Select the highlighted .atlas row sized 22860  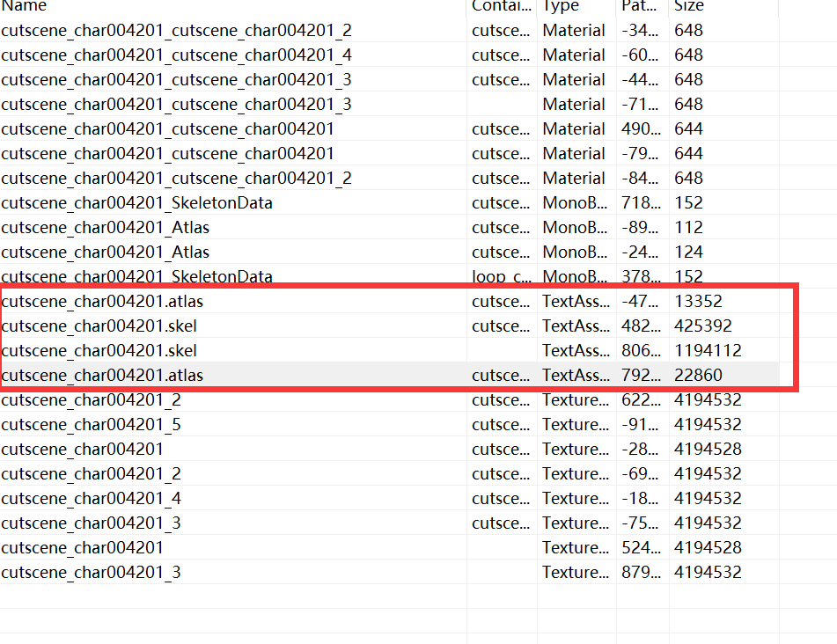click(x=102, y=375)
